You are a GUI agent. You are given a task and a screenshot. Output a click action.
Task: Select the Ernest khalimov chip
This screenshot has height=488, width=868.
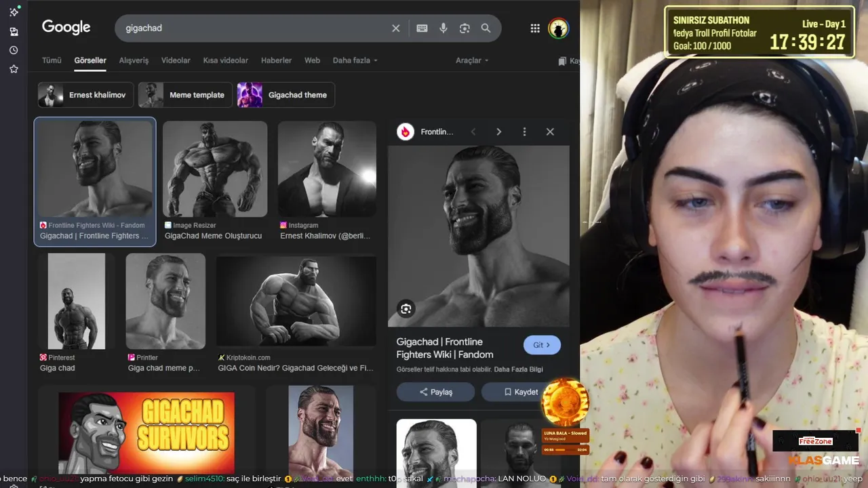click(85, 95)
